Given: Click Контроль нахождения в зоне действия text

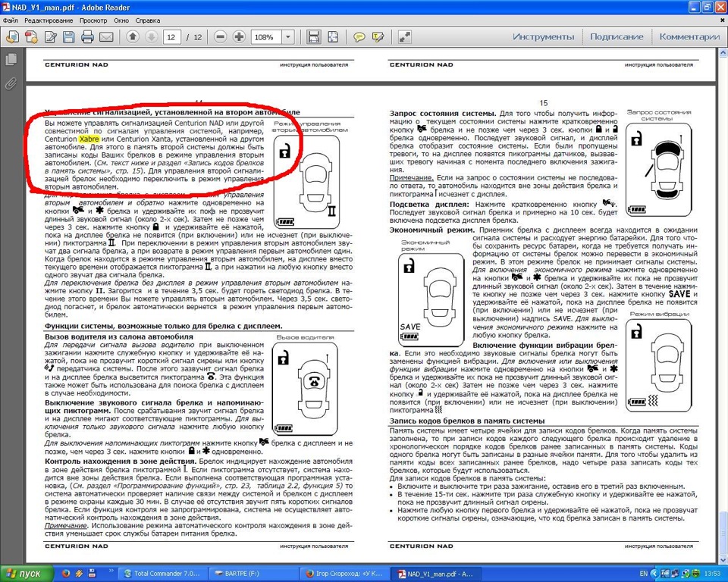Looking at the screenshot, I should [x=121, y=462].
